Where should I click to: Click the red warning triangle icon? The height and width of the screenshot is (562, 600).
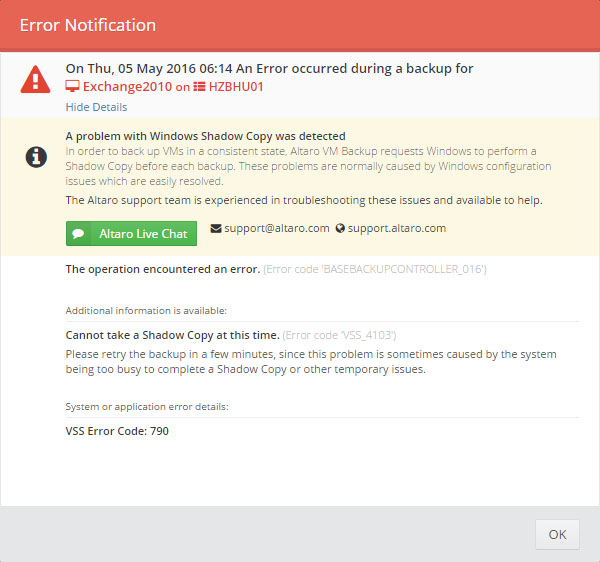coord(35,80)
